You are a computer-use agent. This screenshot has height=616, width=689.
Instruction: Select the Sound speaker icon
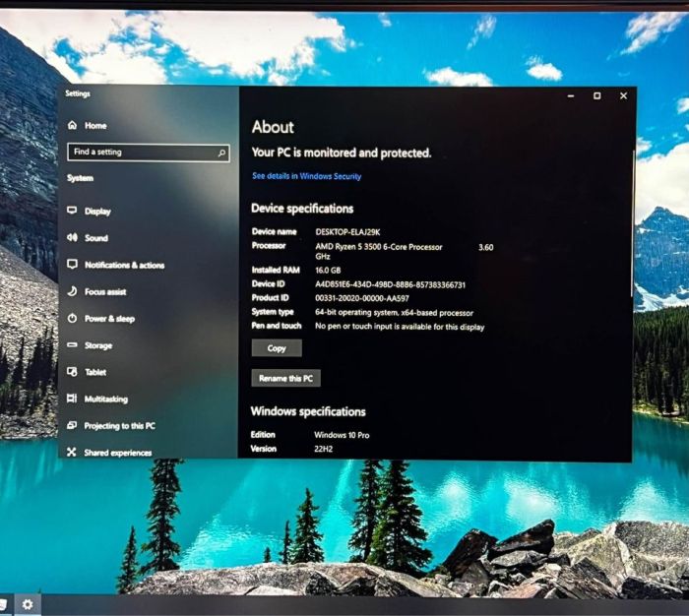point(72,238)
